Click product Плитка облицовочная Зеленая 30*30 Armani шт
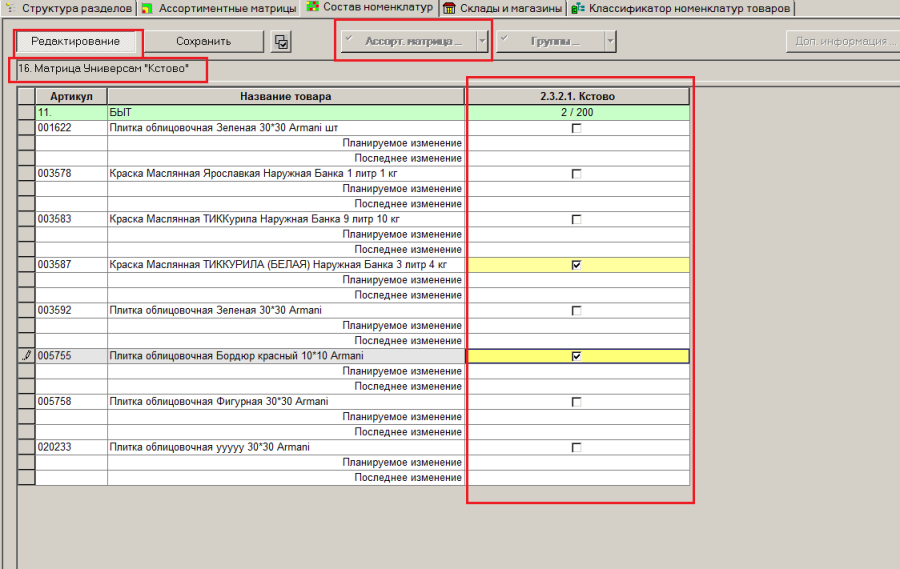The image size is (900, 569). (x=286, y=127)
